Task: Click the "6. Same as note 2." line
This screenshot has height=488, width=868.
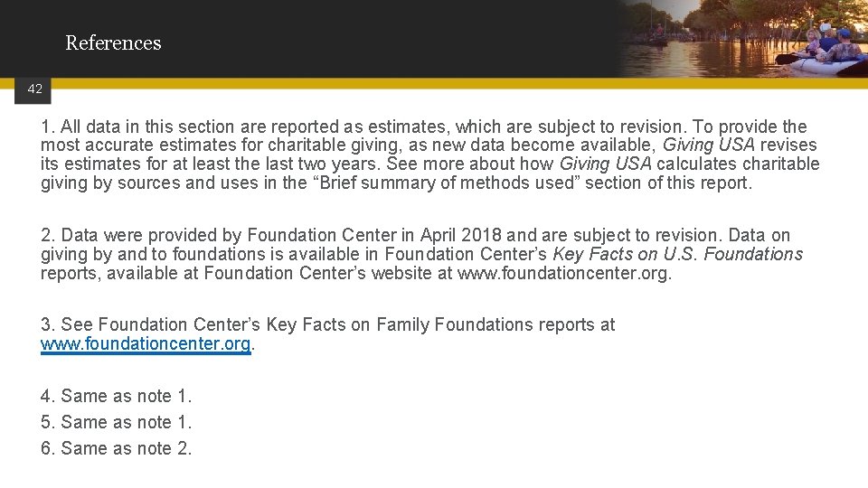Action: [x=117, y=448]
